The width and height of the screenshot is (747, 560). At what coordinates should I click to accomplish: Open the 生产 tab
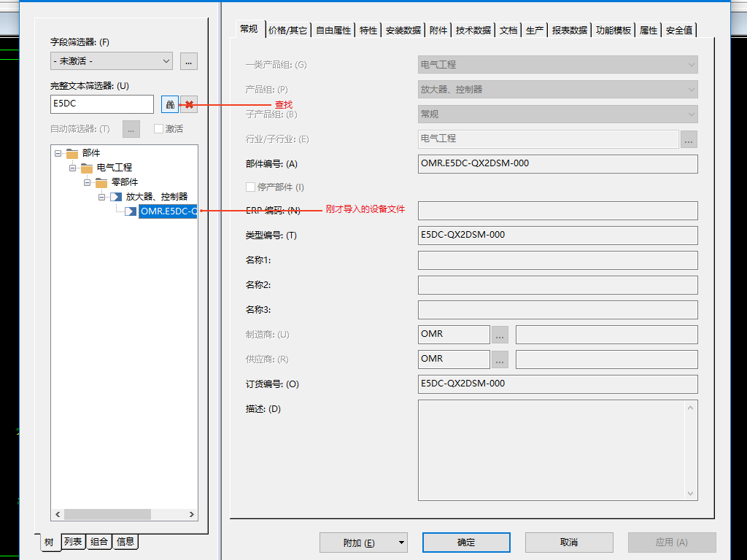535,31
